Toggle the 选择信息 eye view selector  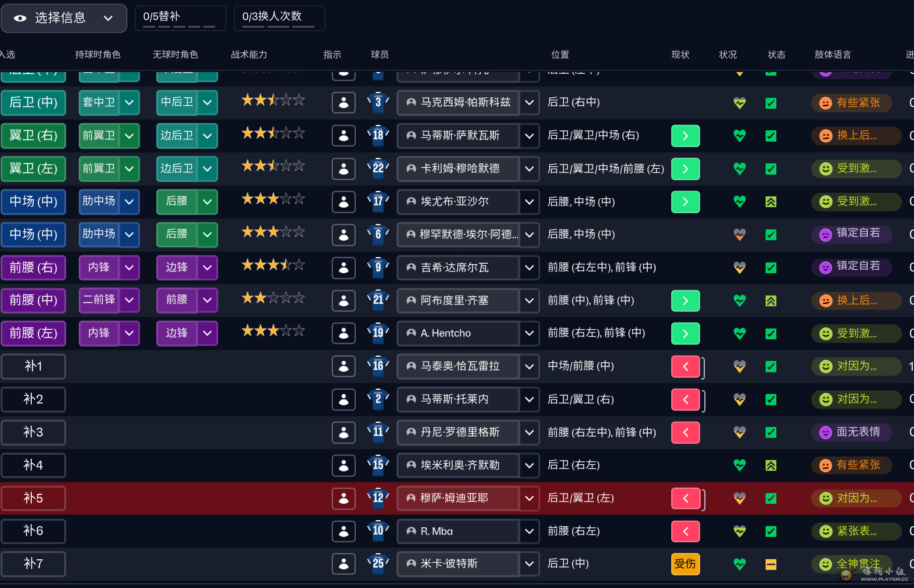pyautogui.click(x=64, y=18)
